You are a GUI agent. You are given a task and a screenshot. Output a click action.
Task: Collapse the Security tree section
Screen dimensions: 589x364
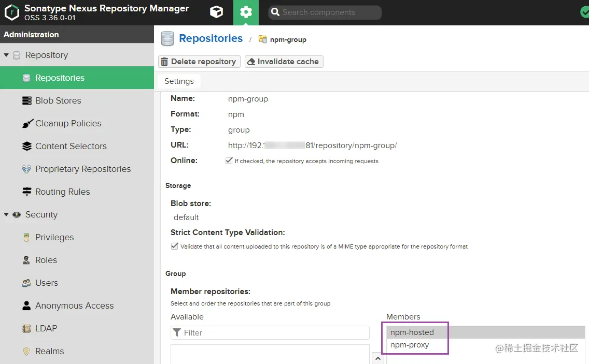(6, 215)
